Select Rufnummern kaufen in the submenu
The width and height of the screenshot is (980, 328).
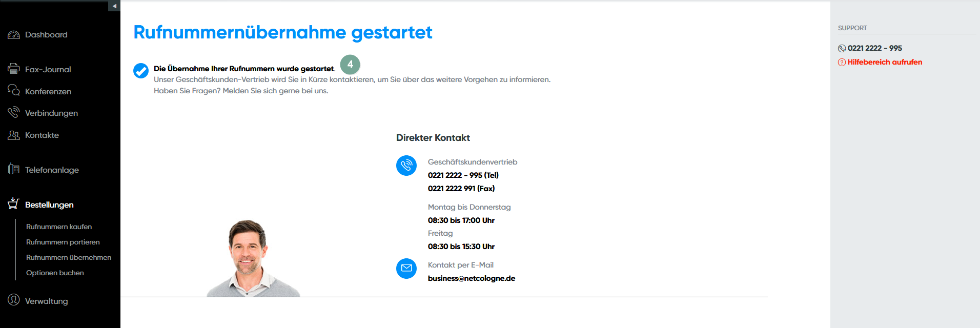59,227
